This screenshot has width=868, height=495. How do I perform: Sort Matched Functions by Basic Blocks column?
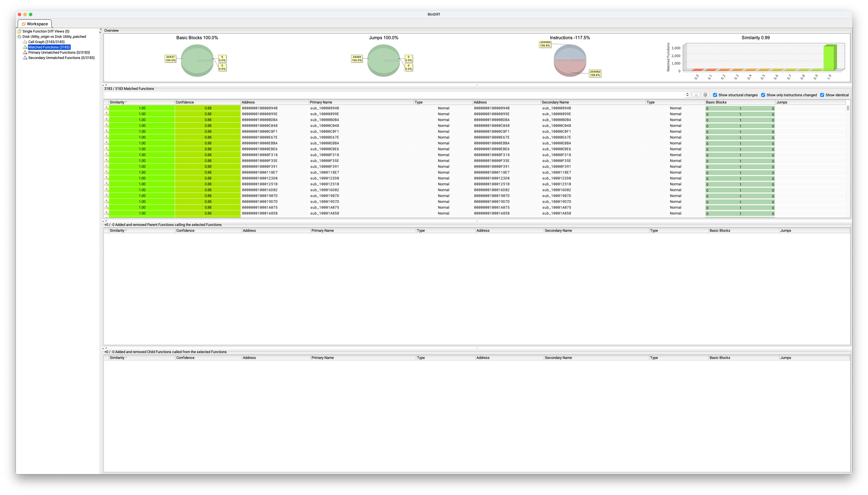click(740, 102)
